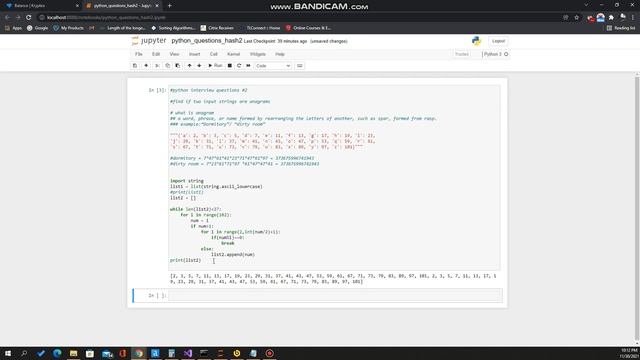
Task: Open the cell type dropdown showing Code
Action: pos(273,66)
